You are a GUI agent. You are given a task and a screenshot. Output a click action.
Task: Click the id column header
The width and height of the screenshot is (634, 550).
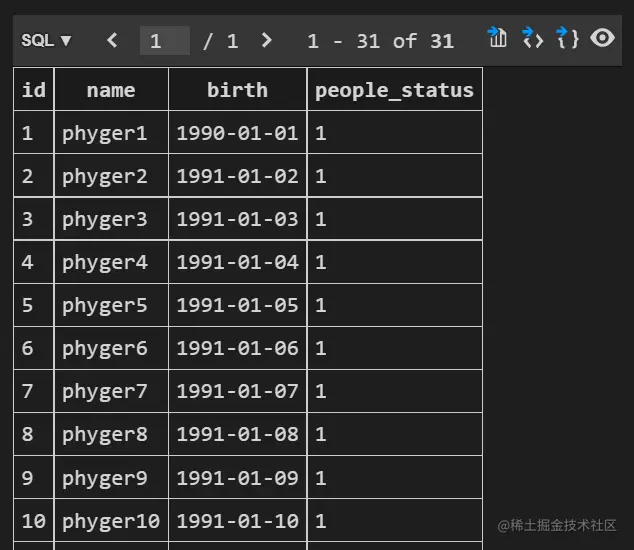point(34,89)
